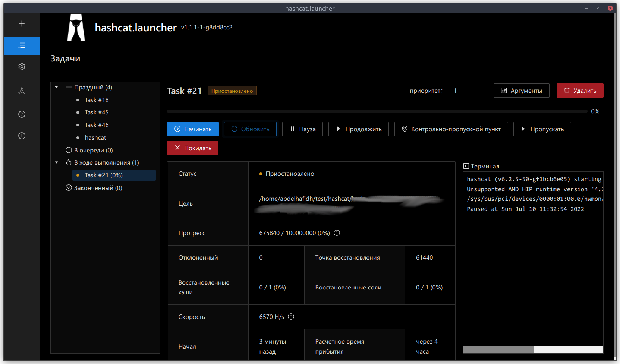Collapse the Праздный (4) tree group
The width and height of the screenshot is (620, 364).
point(56,87)
